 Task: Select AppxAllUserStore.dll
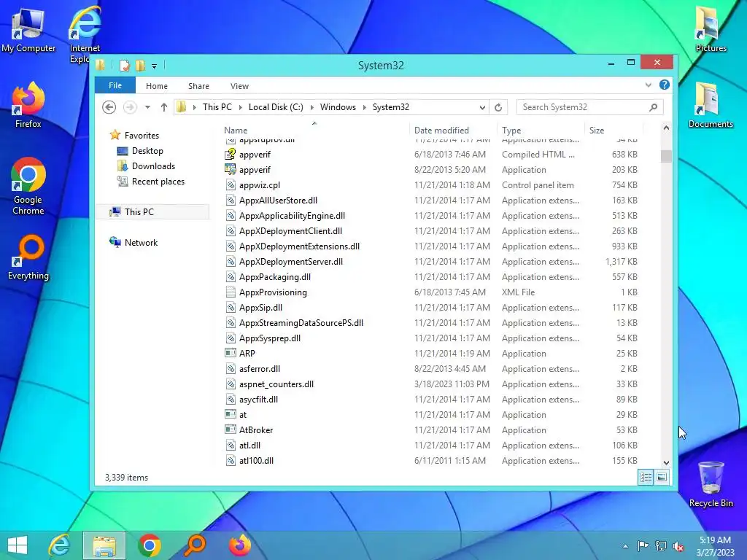point(278,200)
